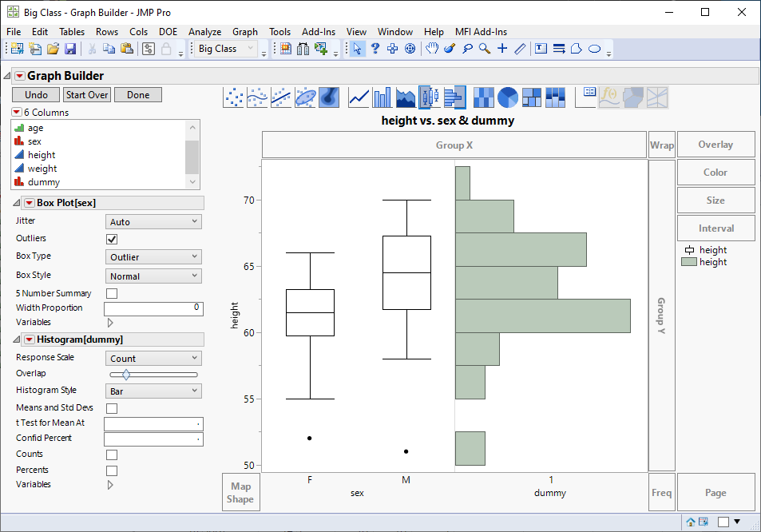The width and height of the screenshot is (761, 532).
Task: Open the Histogram Style dropdown
Action: 153,391
